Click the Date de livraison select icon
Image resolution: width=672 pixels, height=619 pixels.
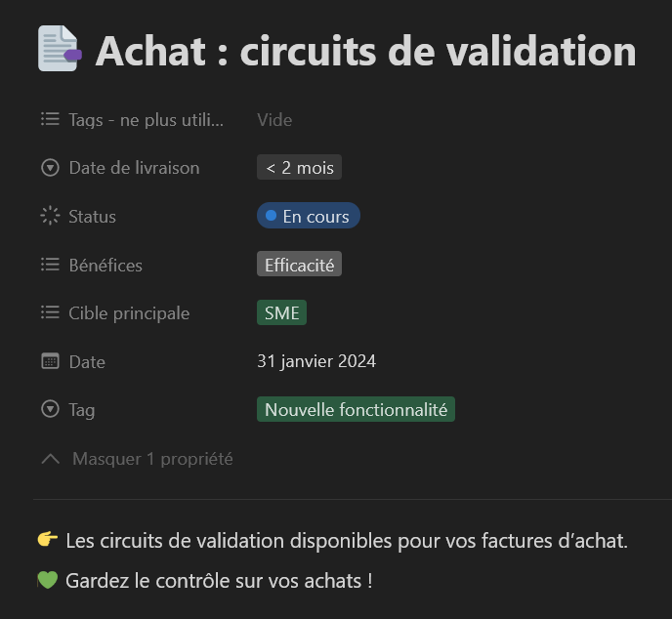tap(51, 168)
